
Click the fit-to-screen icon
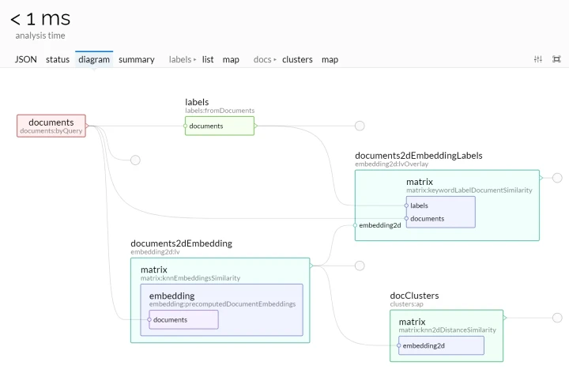[x=556, y=59]
